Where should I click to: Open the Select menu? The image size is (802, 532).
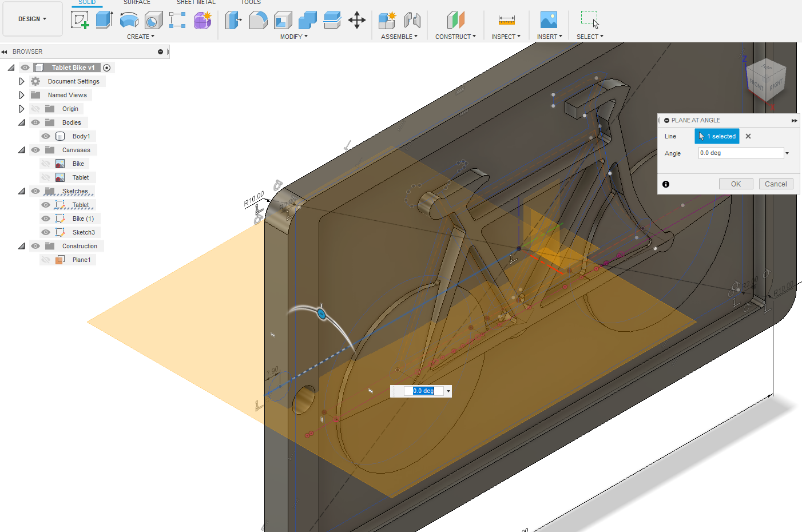coord(590,37)
